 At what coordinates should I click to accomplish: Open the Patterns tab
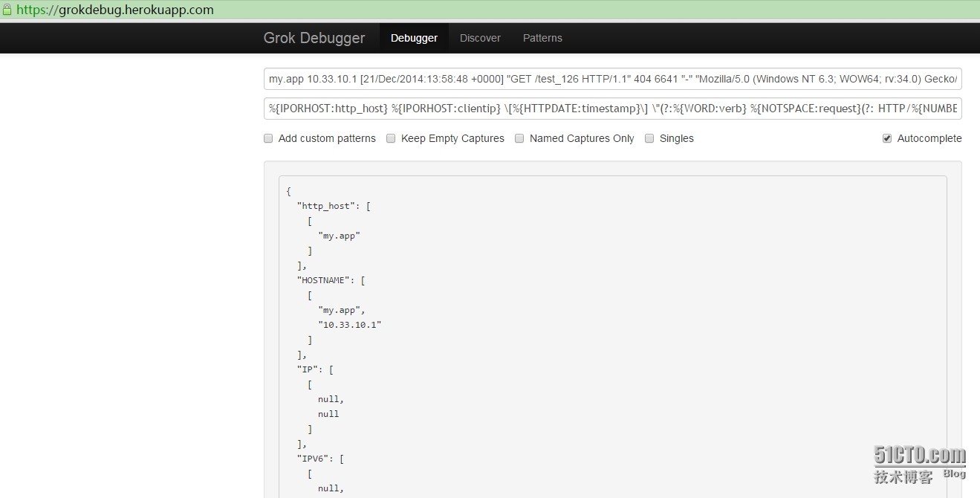click(x=542, y=38)
